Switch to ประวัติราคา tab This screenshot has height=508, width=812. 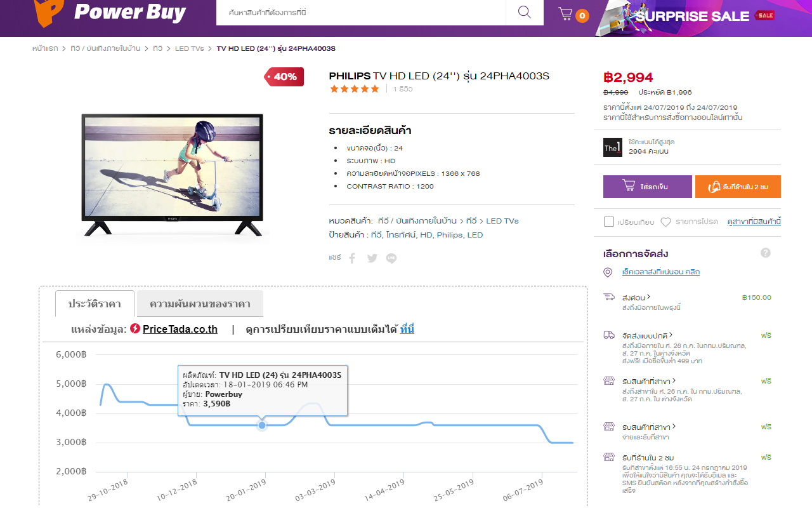(95, 304)
